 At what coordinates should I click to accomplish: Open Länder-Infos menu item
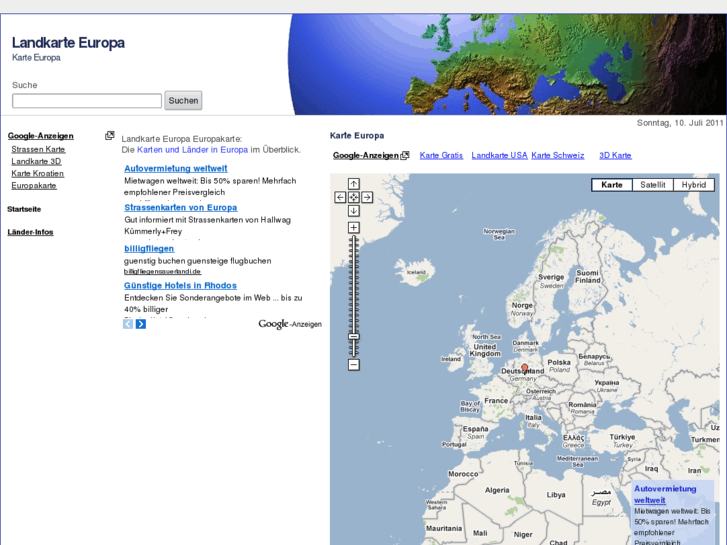[x=30, y=232]
